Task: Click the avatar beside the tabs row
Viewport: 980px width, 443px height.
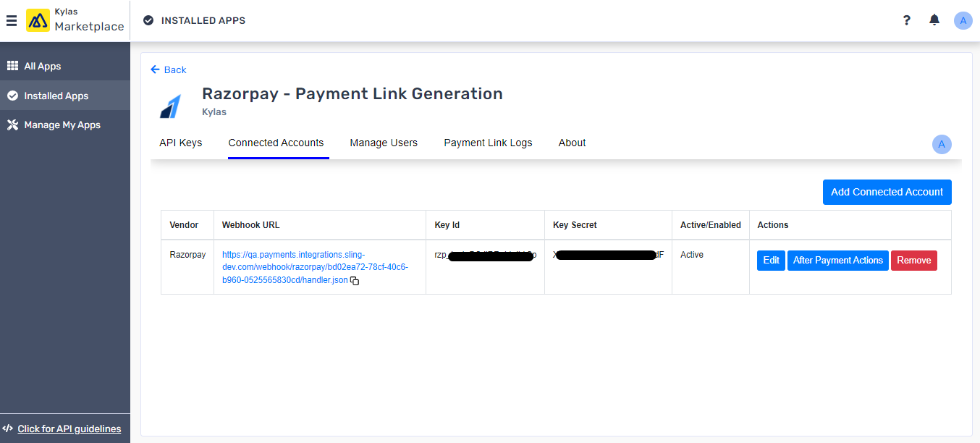Action: 942,144
